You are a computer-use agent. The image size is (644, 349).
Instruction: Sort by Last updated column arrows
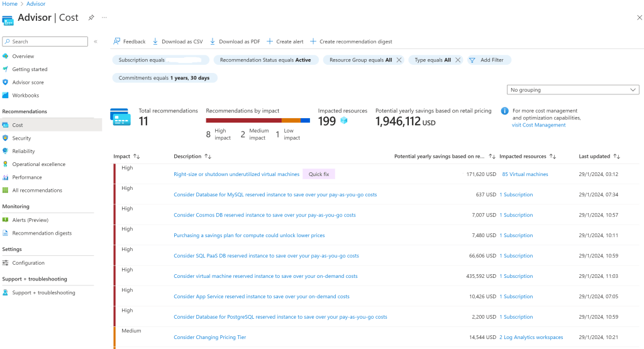pyautogui.click(x=616, y=157)
